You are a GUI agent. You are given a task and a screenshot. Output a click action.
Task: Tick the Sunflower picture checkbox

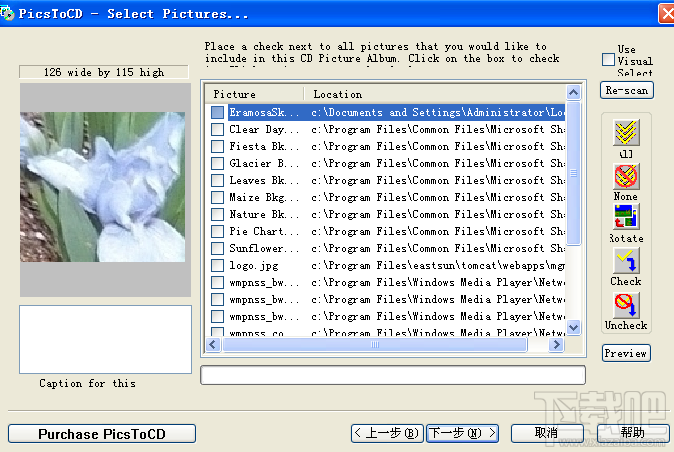tap(218, 248)
